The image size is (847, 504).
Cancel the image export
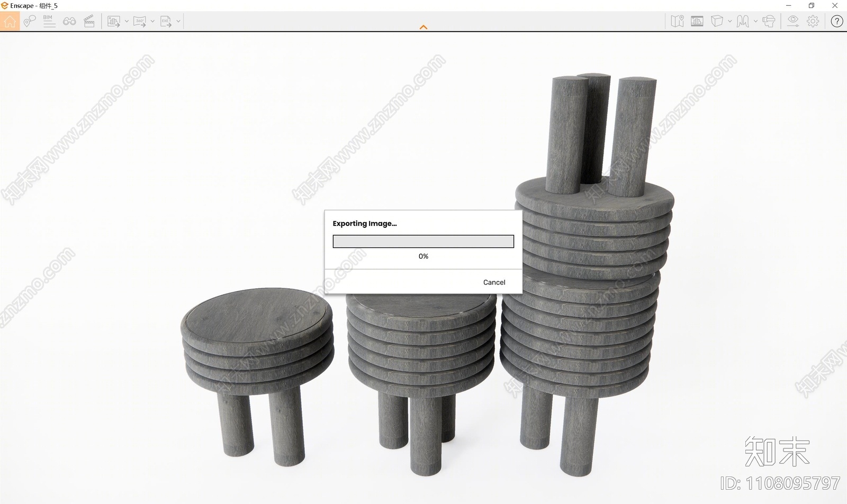pyautogui.click(x=494, y=282)
